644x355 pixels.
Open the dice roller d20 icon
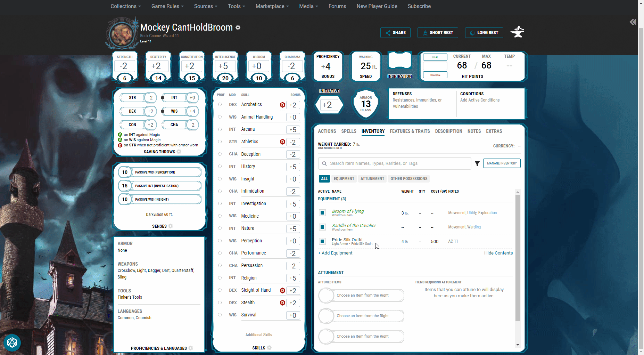click(12, 343)
